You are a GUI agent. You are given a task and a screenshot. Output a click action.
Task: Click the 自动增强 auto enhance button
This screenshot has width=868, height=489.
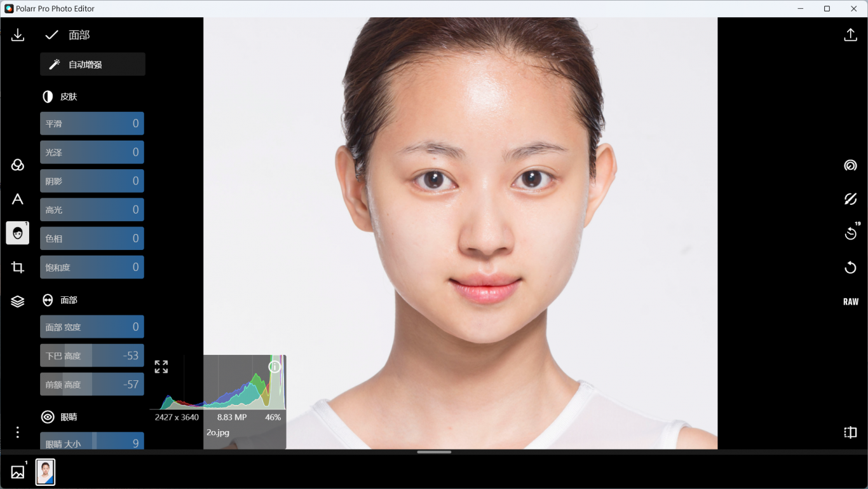coord(93,64)
